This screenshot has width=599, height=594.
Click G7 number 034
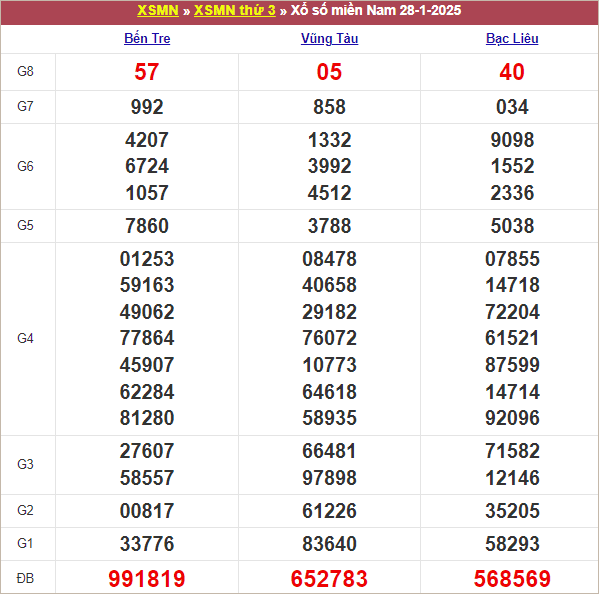pyautogui.click(x=512, y=107)
